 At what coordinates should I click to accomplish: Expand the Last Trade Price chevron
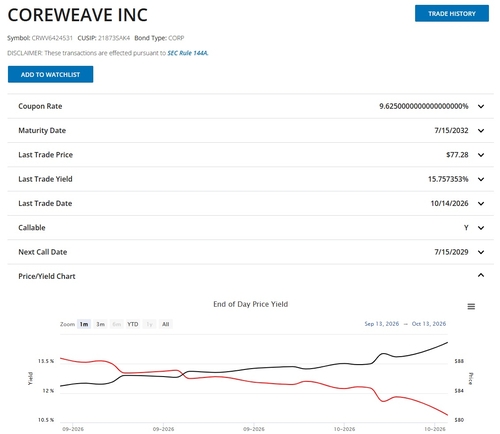(481, 155)
